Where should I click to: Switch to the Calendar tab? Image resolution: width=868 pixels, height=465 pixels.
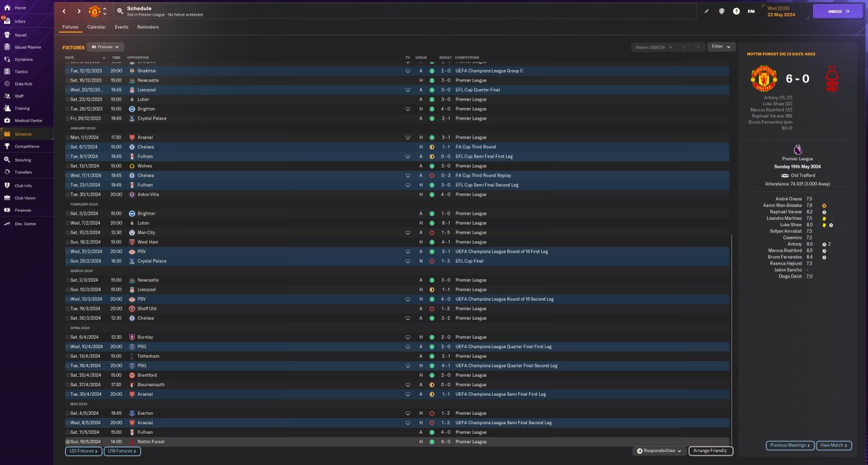point(96,27)
